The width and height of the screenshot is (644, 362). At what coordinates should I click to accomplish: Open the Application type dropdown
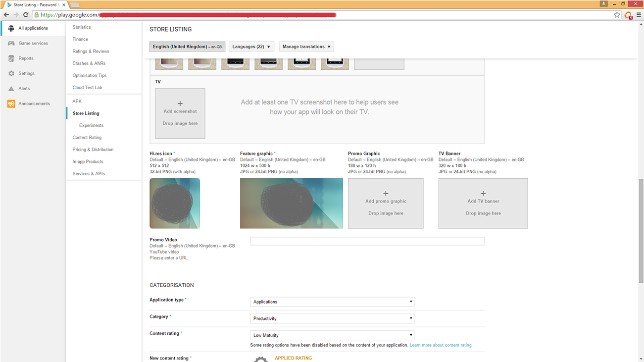[x=332, y=302]
